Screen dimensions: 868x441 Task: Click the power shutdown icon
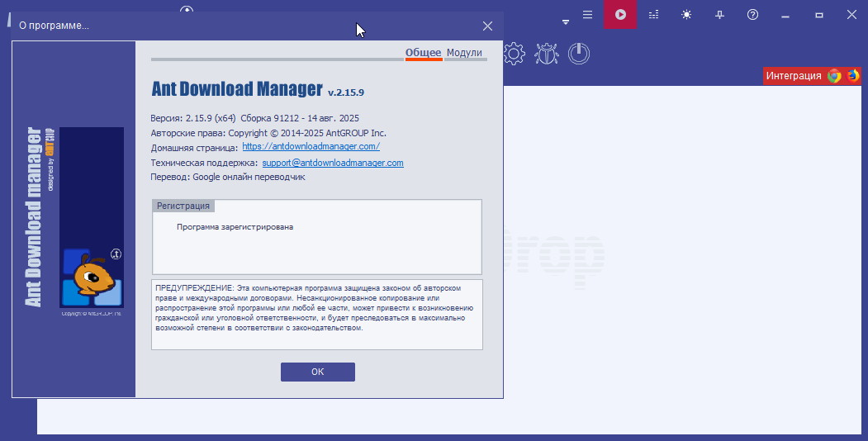click(579, 54)
